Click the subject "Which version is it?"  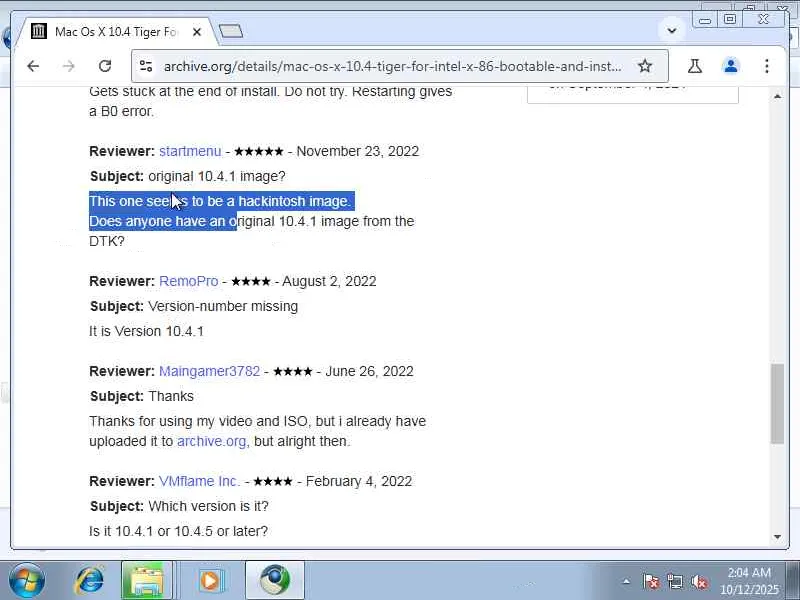208,507
